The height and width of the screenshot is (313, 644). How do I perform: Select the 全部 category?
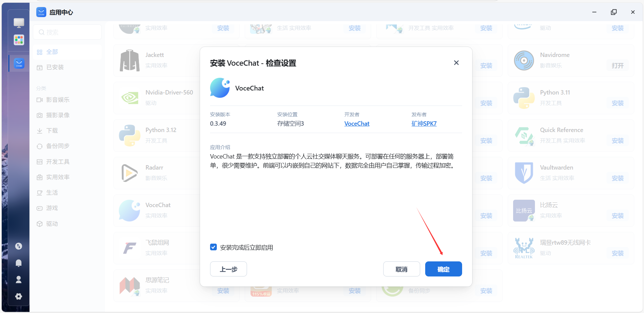pyautogui.click(x=67, y=52)
